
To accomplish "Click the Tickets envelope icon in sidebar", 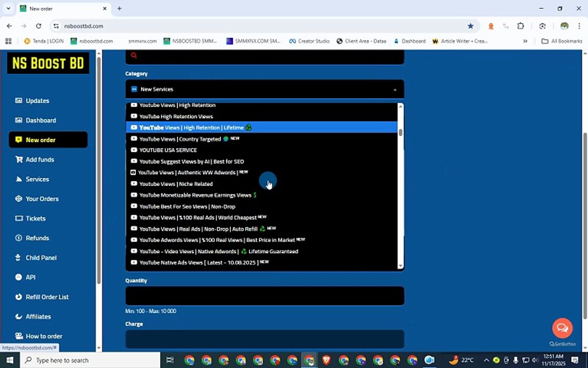I will coord(19,218).
